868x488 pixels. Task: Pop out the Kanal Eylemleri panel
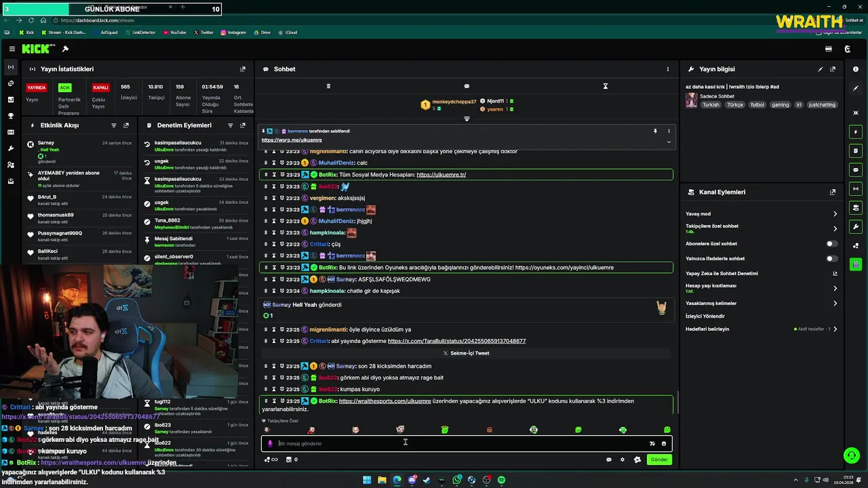833,192
